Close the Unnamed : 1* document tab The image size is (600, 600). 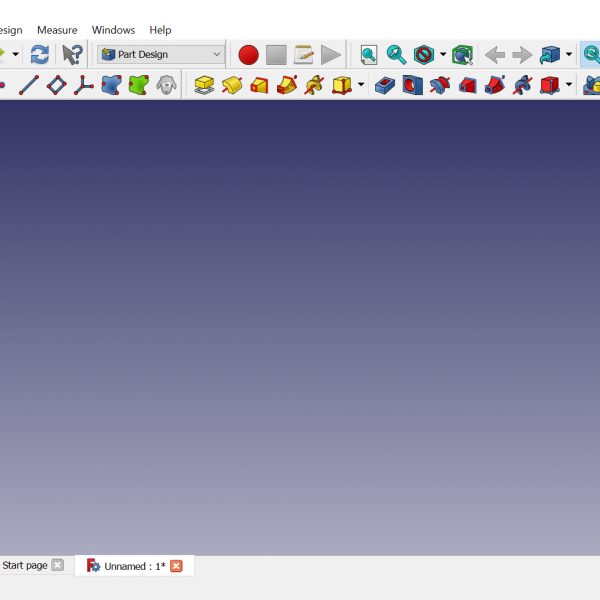[x=177, y=566]
